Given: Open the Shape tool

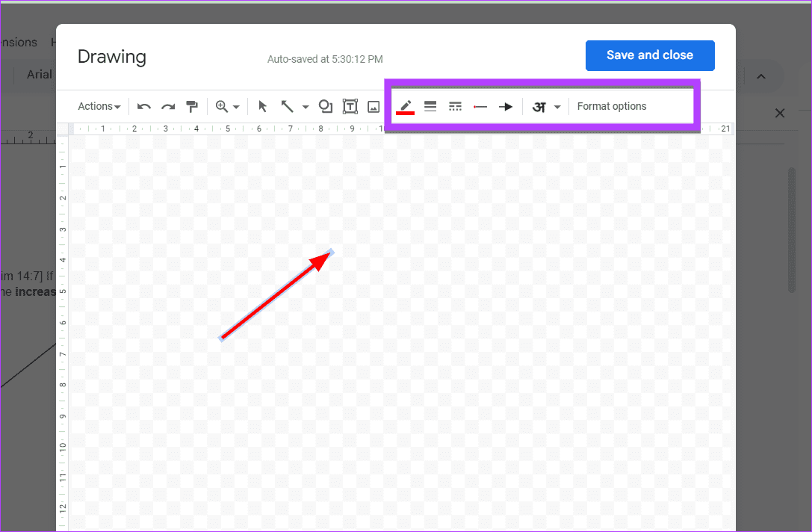Looking at the screenshot, I should (326, 107).
